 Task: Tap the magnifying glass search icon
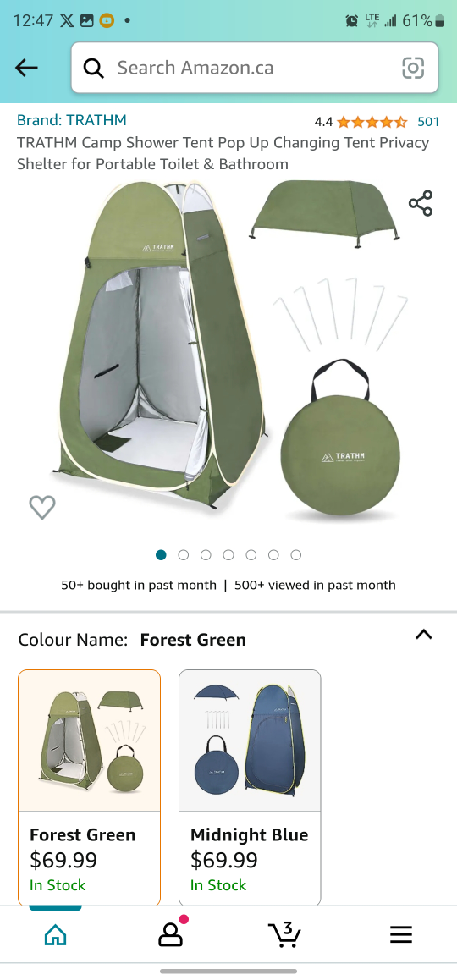(x=93, y=68)
